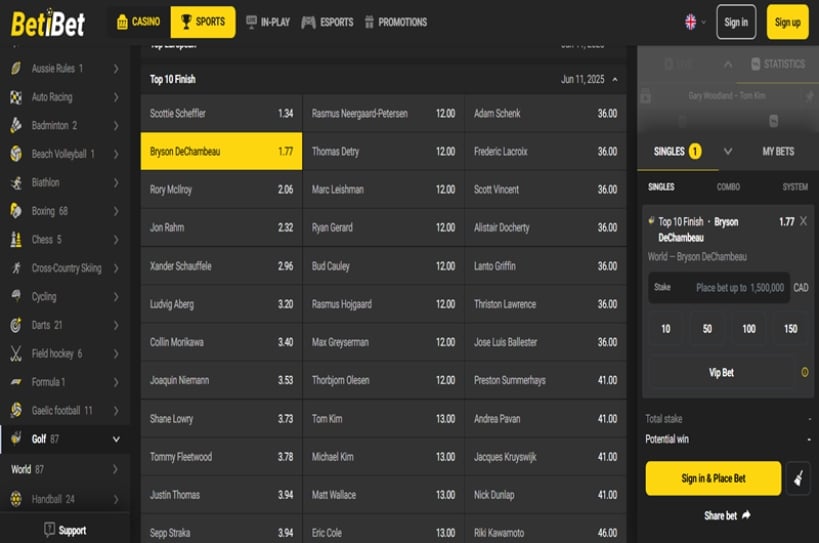Select Rory McIlroy at 2.06

221,190
